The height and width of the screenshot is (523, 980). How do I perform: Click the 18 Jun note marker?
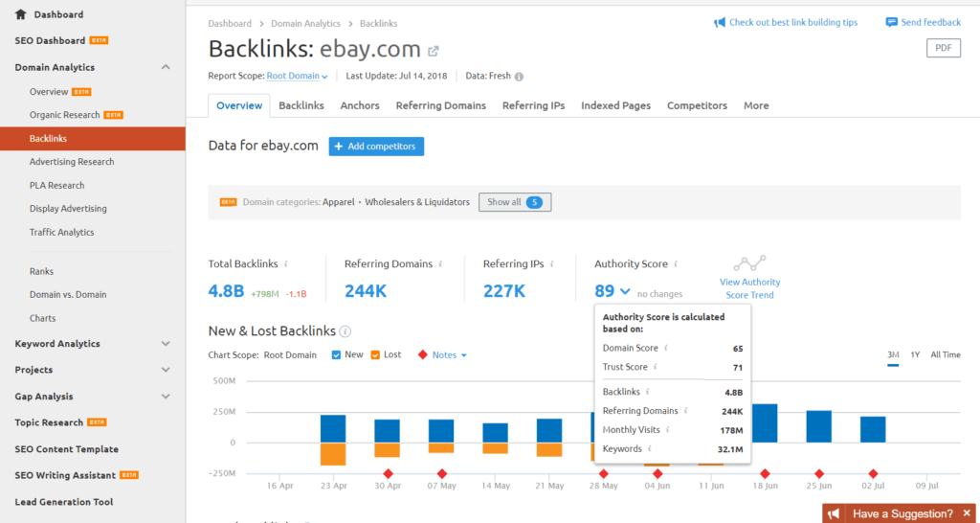pyautogui.click(x=765, y=473)
